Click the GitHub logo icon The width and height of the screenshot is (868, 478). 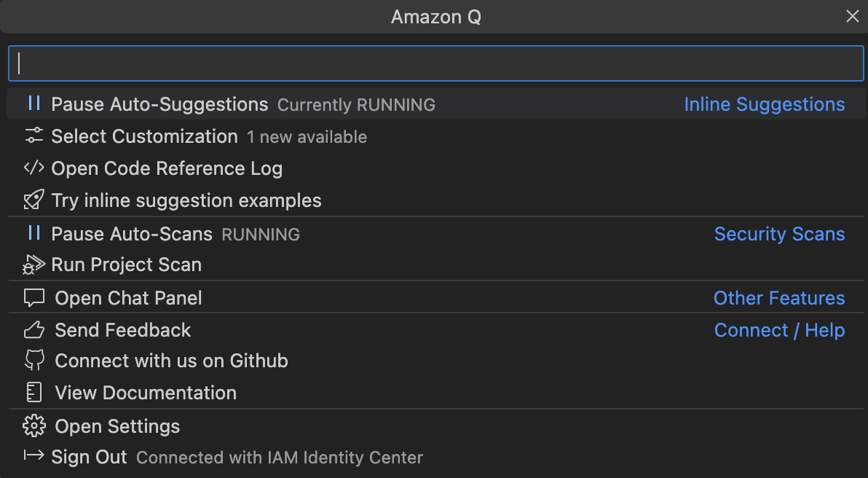pyautogui.click(x=33, y=360)
